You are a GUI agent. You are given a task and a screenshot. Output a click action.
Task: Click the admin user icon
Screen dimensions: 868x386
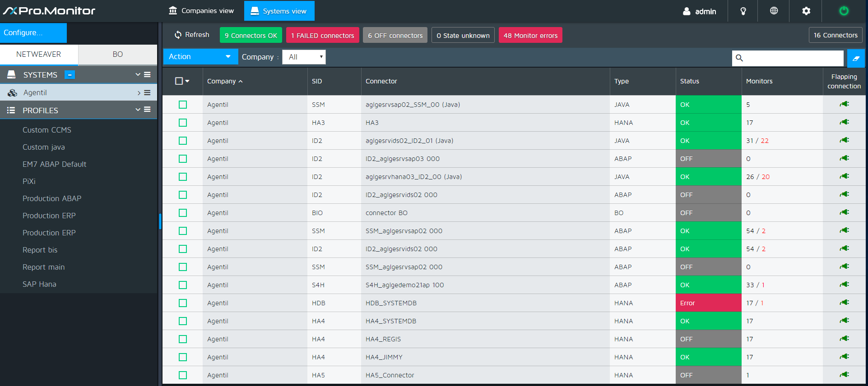(687, 11)
